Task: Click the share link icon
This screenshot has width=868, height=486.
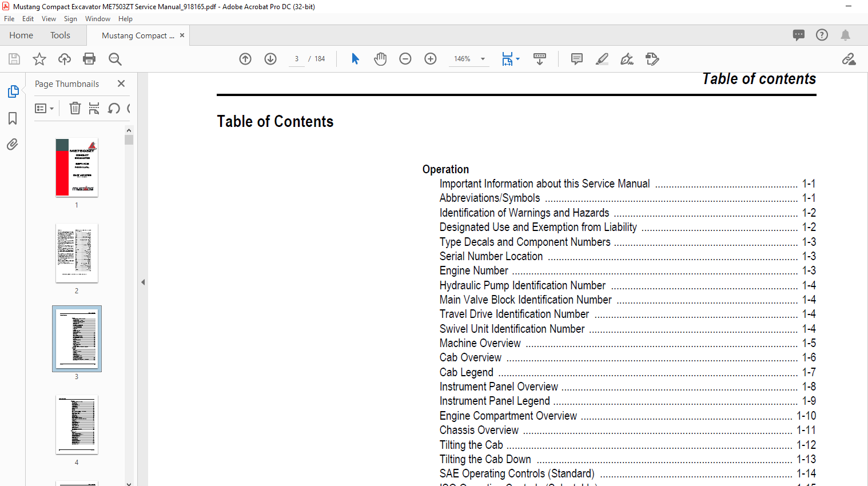Action: [849, 59]
